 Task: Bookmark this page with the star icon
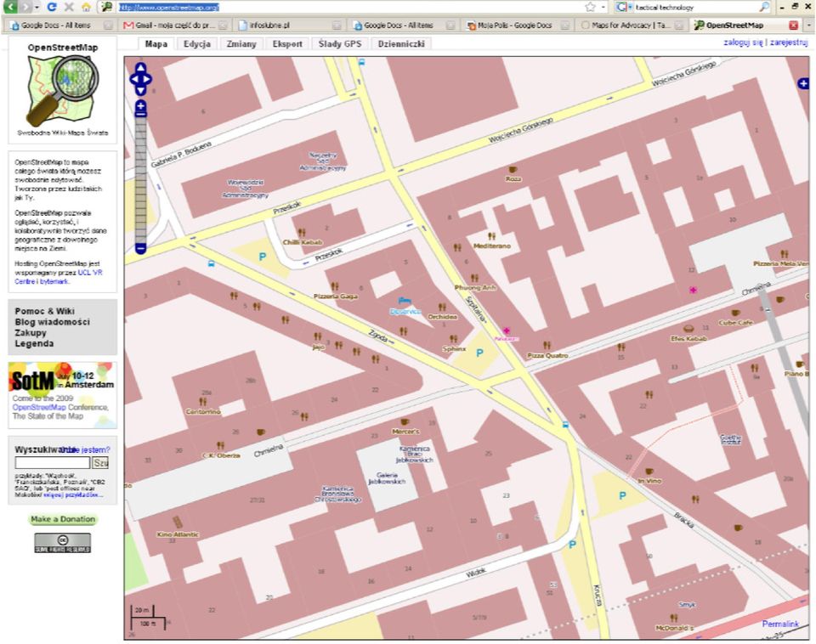pos(590,7)
